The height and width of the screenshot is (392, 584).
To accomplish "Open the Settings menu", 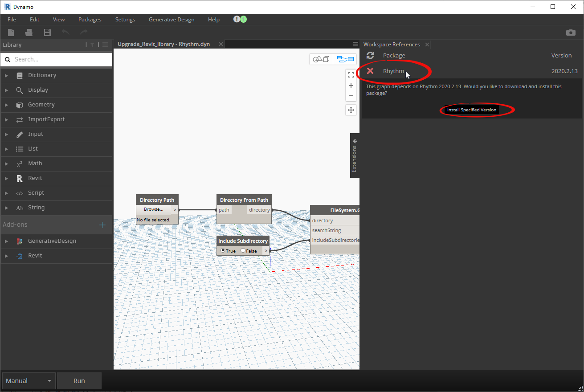I will [x=125, y=20].
